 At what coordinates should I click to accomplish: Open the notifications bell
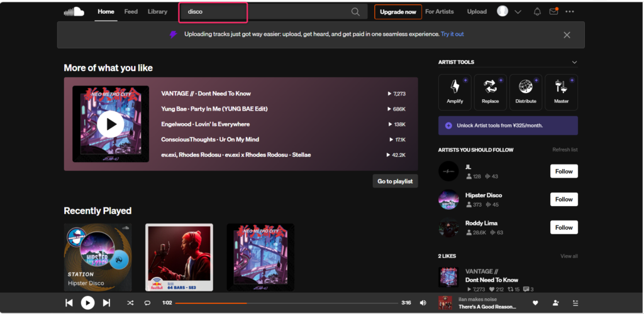(537, 11)
